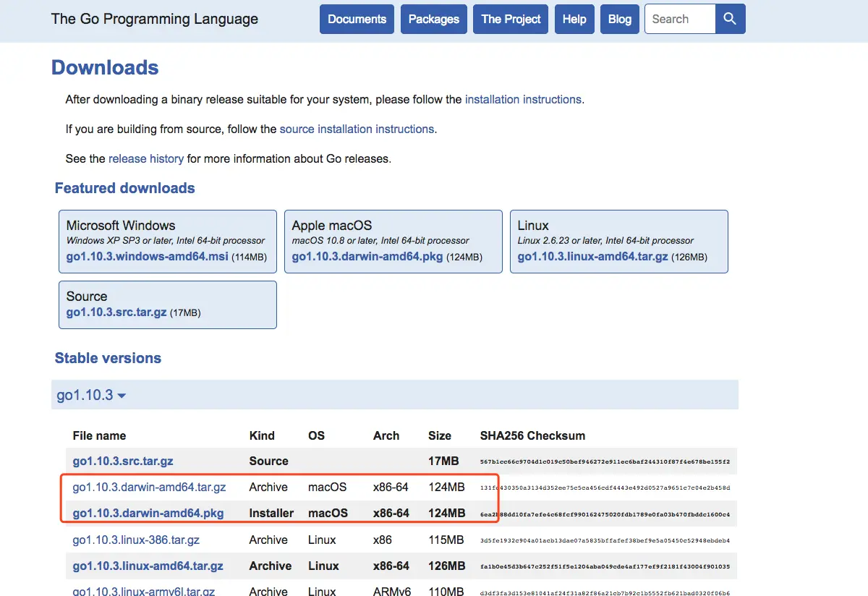Click the Linux featured card title
The width and height of the screenshot is (868, 596).
[533, 226]
